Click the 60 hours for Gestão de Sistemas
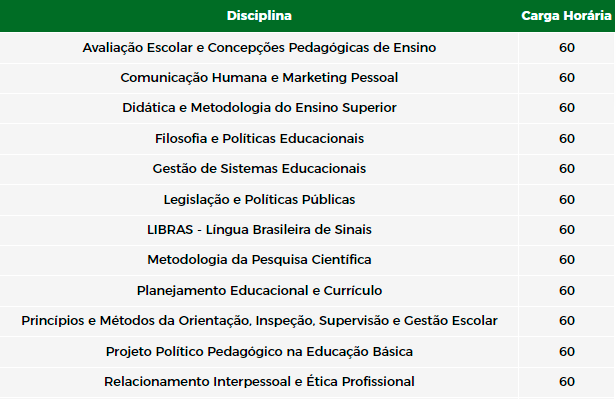616x399 pixels. pyautogui.click(x=567, y=169)
